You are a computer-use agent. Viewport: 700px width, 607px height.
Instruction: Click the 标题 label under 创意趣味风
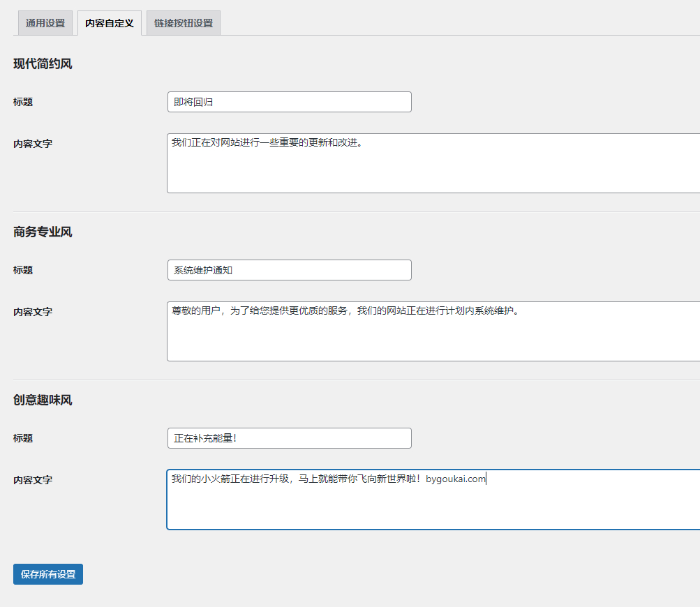(23, 439)
